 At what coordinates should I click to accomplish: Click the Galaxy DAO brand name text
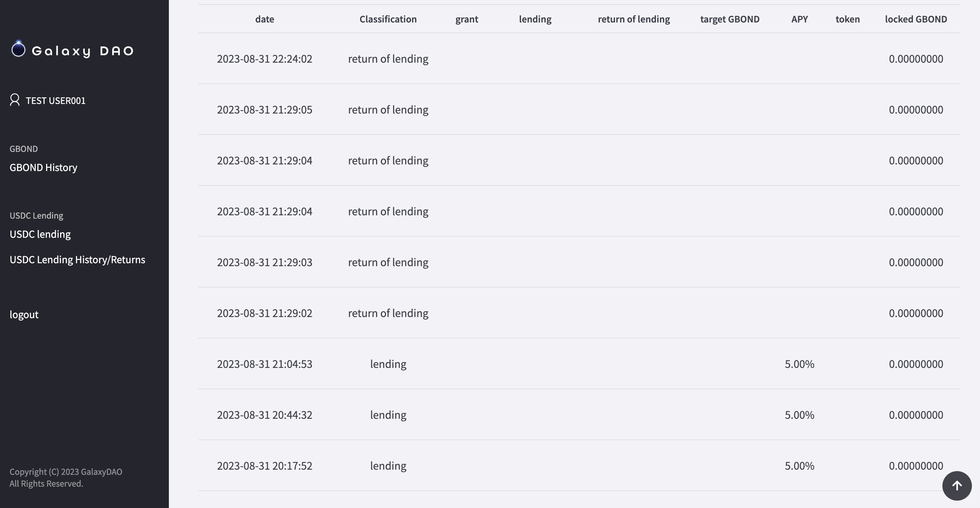[83, 51]
